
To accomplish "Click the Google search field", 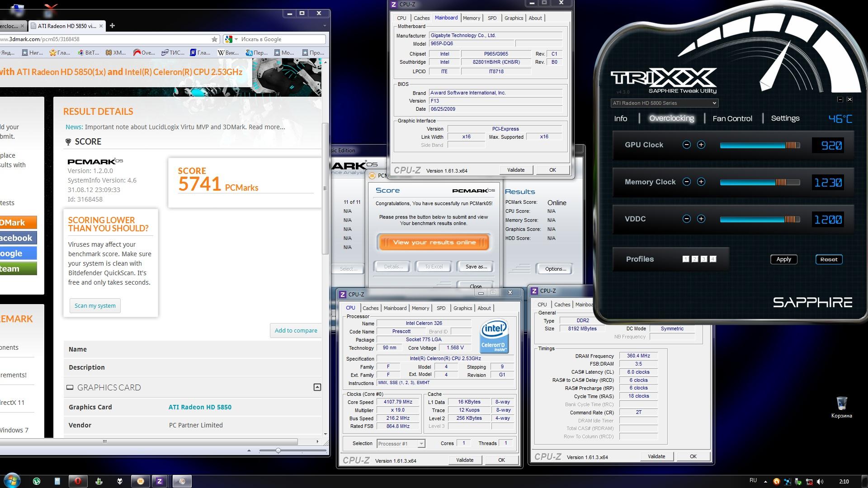I will click(282, 39).
